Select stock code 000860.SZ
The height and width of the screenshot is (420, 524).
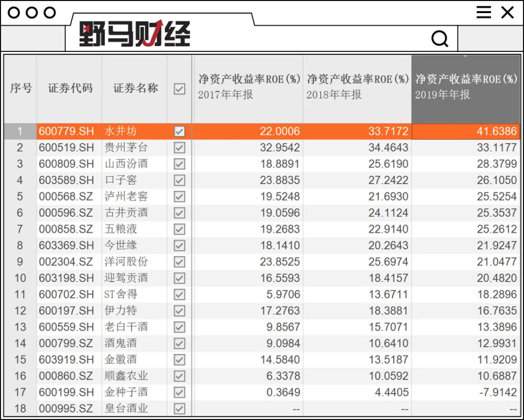click(66, 376)
